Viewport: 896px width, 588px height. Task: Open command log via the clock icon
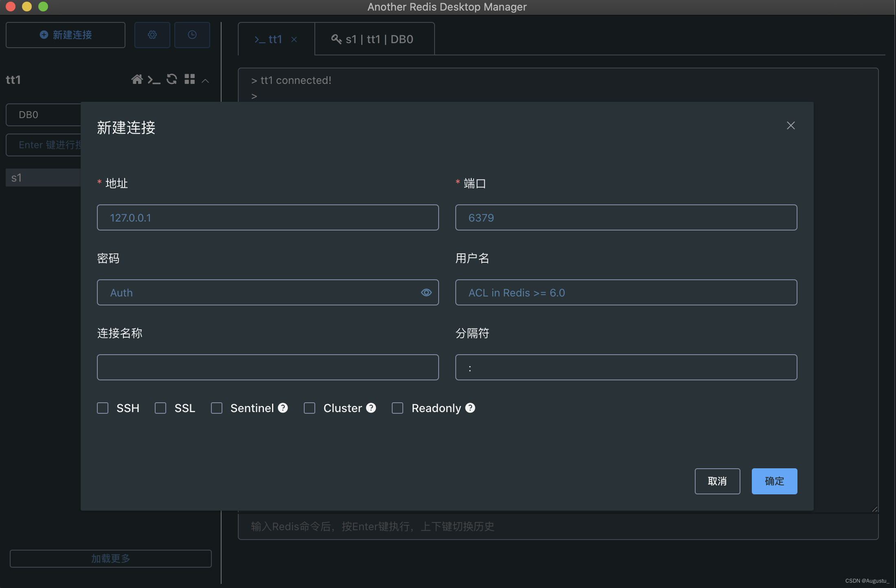coord(192,35)
